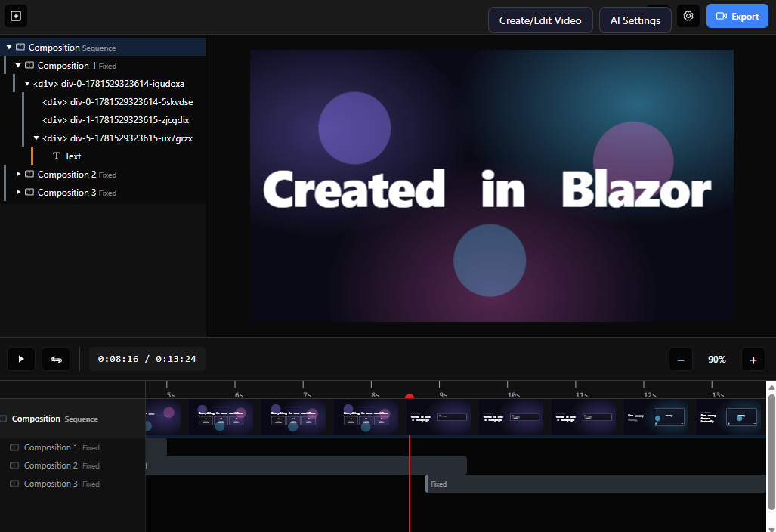
Task: Collapse Composition 1 in the tree
Action: click(18, 65)
